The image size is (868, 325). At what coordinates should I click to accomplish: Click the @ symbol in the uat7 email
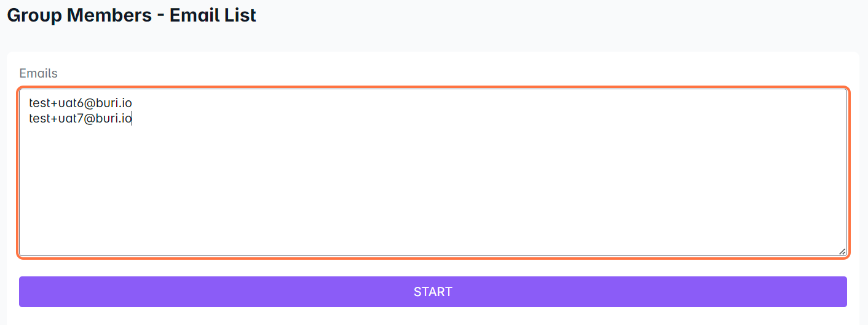point(90,118)
